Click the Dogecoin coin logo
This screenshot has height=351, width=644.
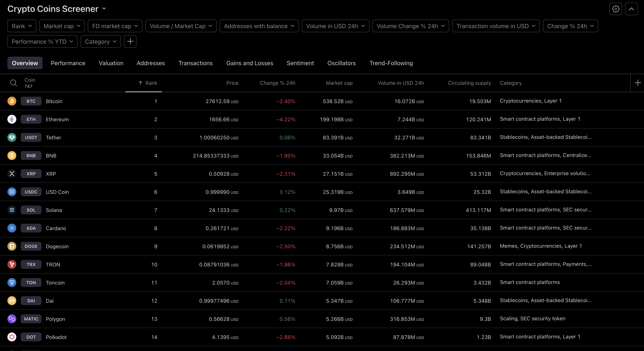(x=12, y=246)
